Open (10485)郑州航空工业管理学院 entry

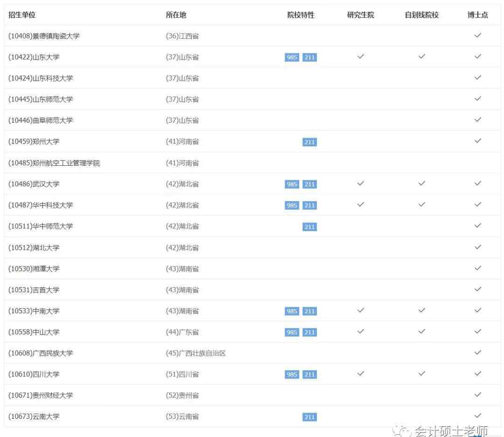[x=54, y=163]
